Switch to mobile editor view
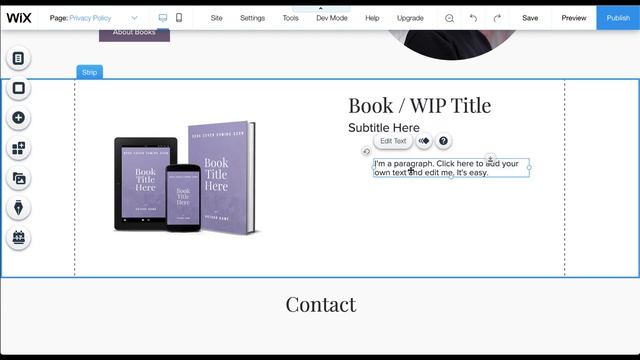This screenshot has height=360, width=640. [179, 18]
